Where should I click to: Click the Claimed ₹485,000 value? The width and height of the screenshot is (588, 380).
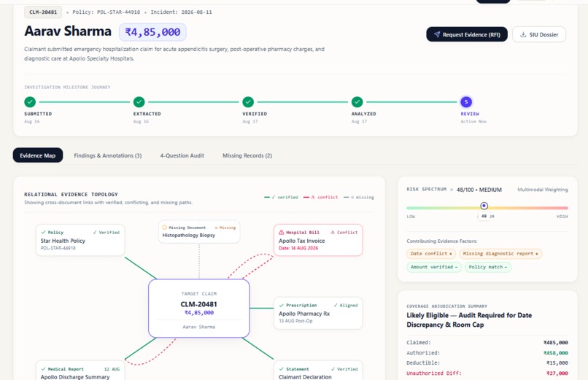(556, 343)
